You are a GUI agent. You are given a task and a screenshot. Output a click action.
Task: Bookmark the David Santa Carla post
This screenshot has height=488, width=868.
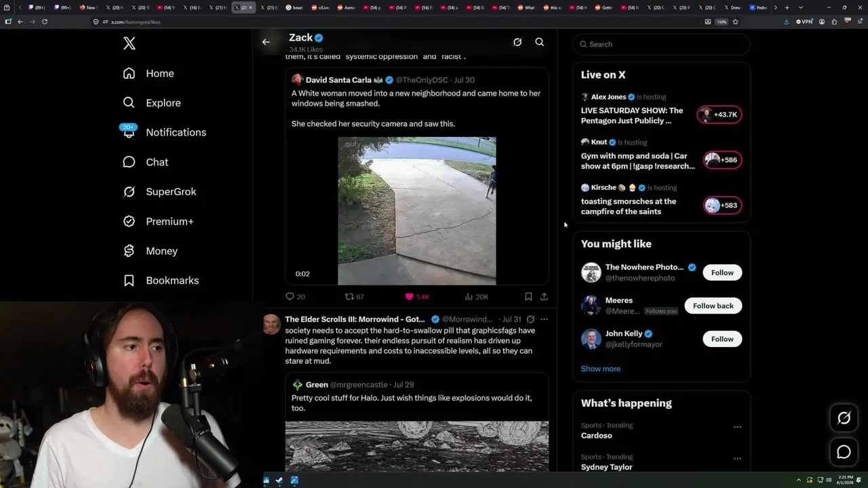click(x=528, y=296)
